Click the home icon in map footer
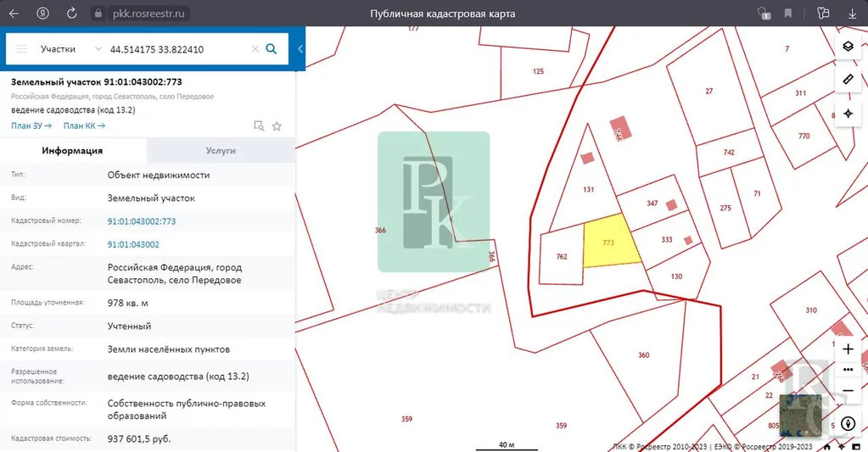The width and height of the screenshot is (868, 452). coord(827,446)
